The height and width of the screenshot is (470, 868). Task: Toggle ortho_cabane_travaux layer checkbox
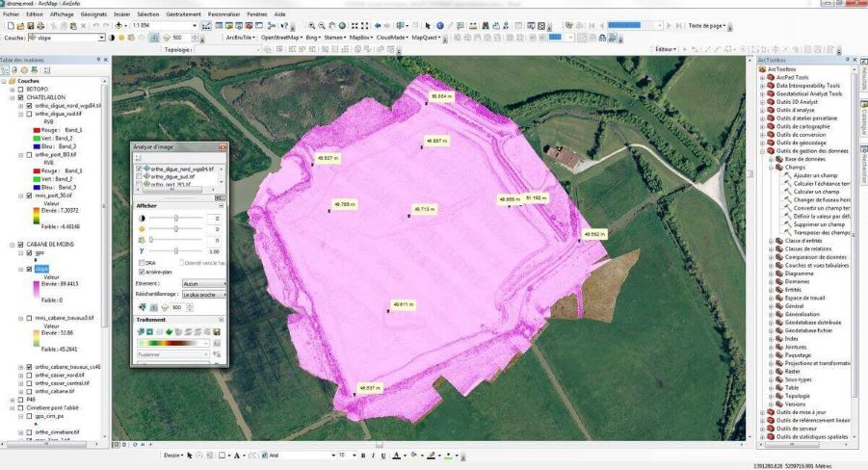pyautogui.click(x=29, y=367)
